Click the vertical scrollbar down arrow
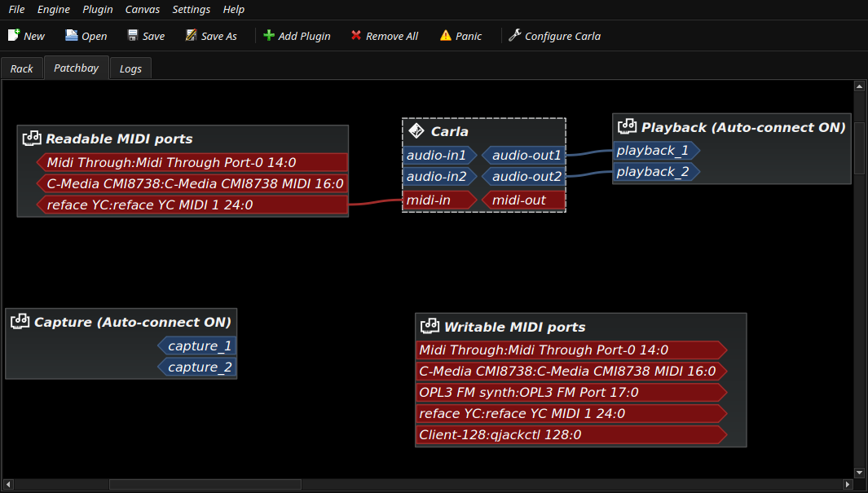The width and height of the screenshot is (868, 493). [859, 473]
